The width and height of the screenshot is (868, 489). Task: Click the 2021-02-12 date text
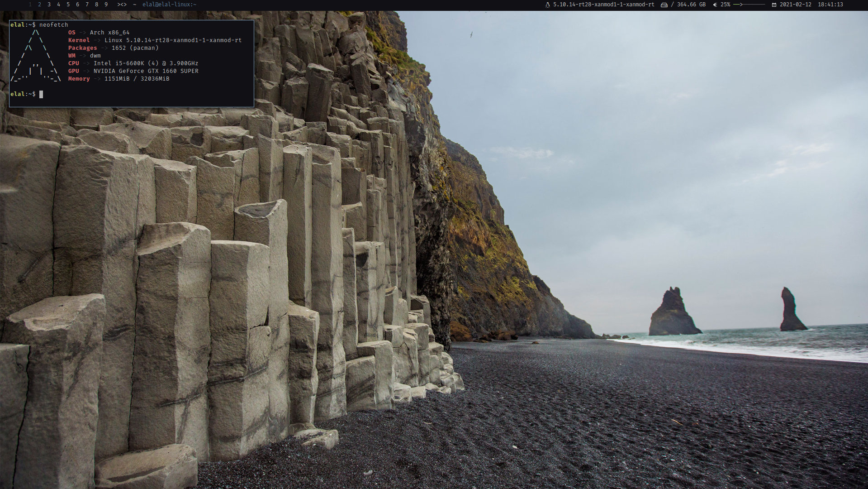pyautogui.click(x=795, y=5)
